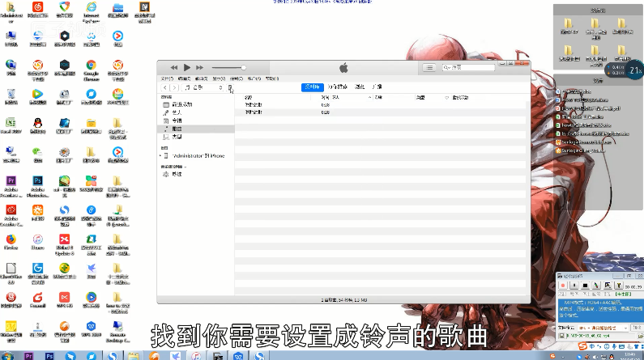The image size is (644, 360).
Task: Click the back navigation arrow button
Action: 165,87
